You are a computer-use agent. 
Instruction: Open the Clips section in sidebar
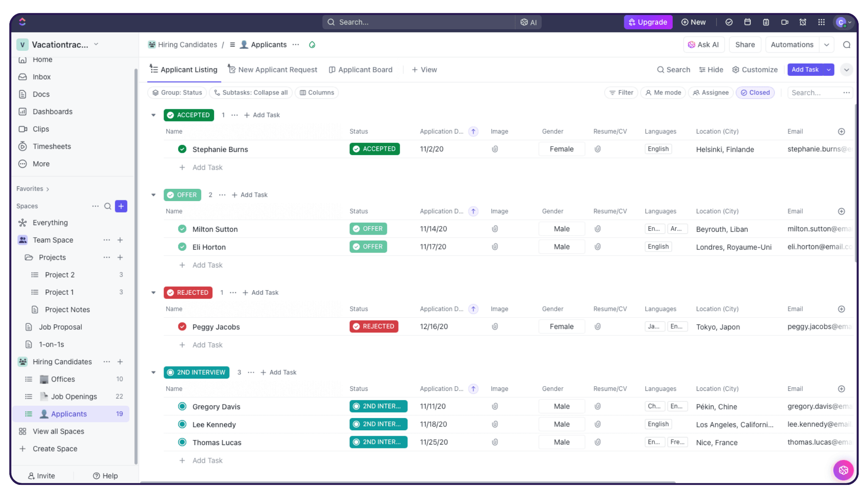click(x=41, y=129)
